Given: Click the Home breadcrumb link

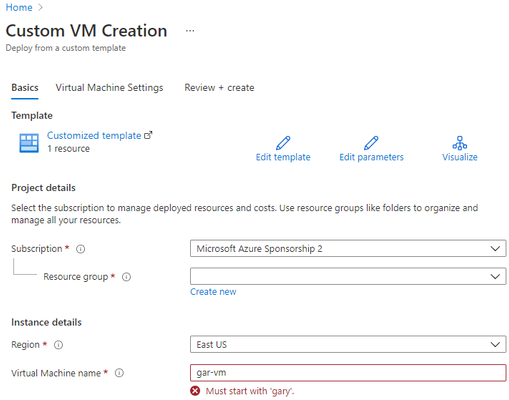Looking at the screenshot, I should [x=19, y=7].
